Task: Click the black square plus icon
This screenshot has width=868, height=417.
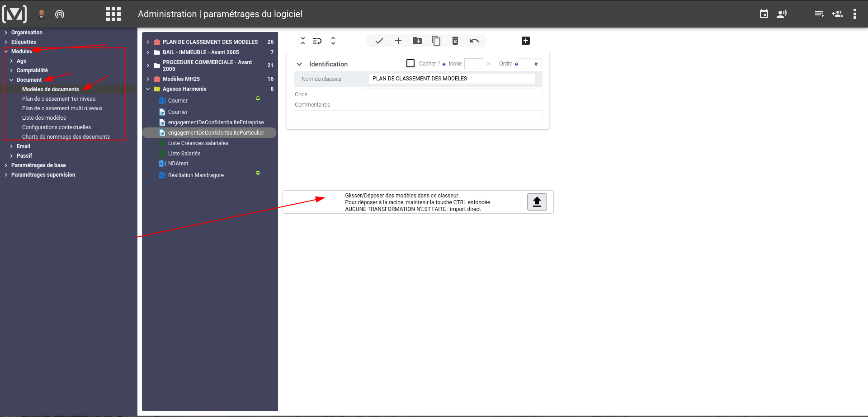Action: click(526, 41)
